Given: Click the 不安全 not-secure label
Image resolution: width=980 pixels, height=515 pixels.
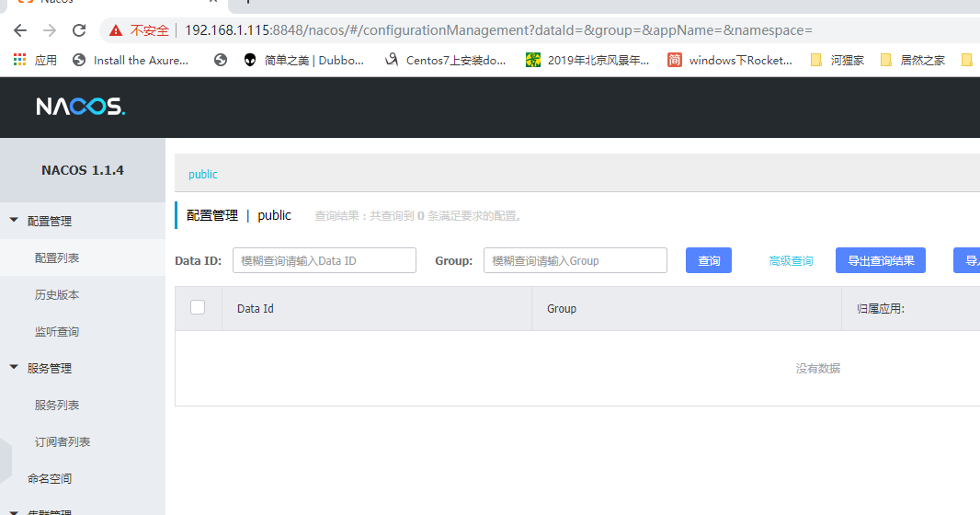Looking at the screenshot, I should [149, 30].
